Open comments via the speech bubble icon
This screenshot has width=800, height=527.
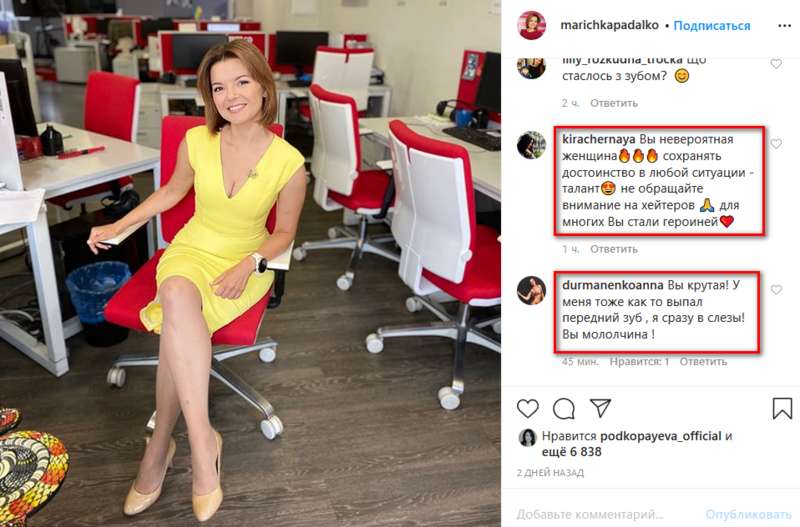[564, 409]
